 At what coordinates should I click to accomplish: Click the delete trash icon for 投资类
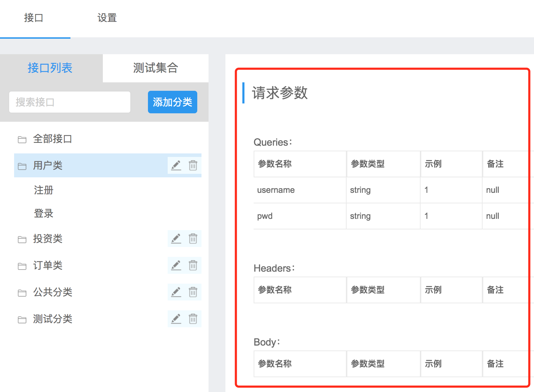tap(193, 238)
